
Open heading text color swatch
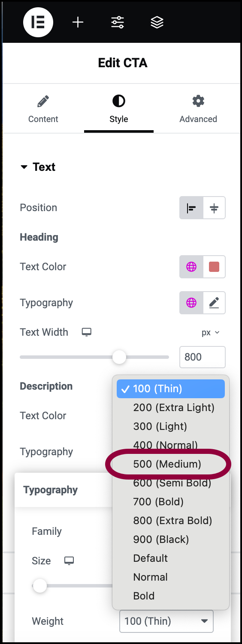[x=214, y=267]
